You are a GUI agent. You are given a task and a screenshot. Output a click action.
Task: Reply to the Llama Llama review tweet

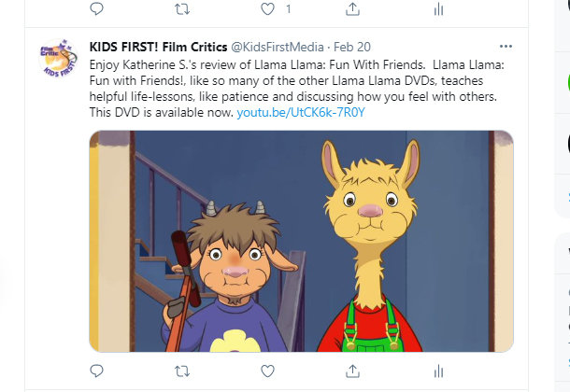click(x=96, y=371)
